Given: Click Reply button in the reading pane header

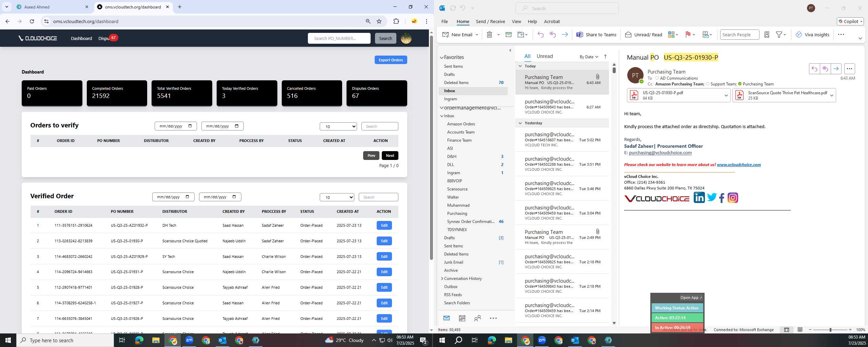Looking at the screenshot, I should 814,69.
